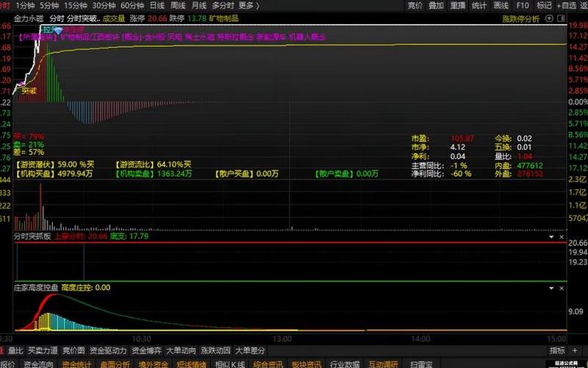
Task: Click the 涨跌停分析 link
Action: (520, 18)
